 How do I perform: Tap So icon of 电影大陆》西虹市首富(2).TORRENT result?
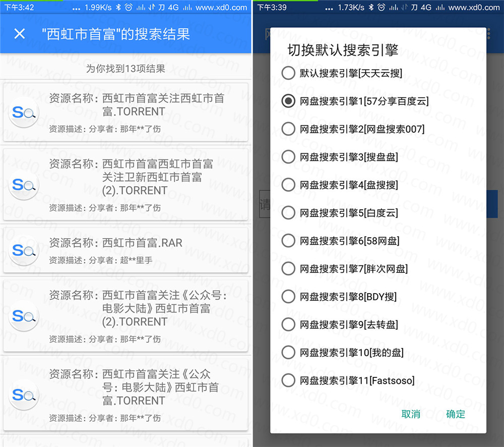(24, 316)
